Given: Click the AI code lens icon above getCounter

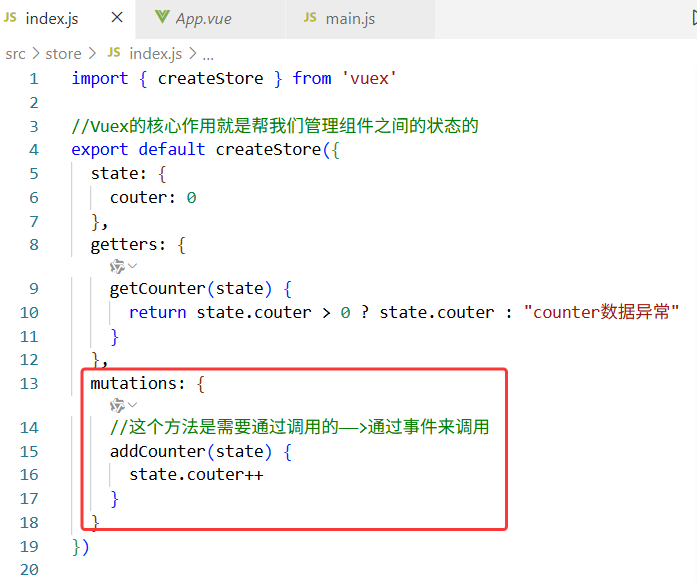Looking at the screenshot, I should pyautogui.click(x=117, y=266).
